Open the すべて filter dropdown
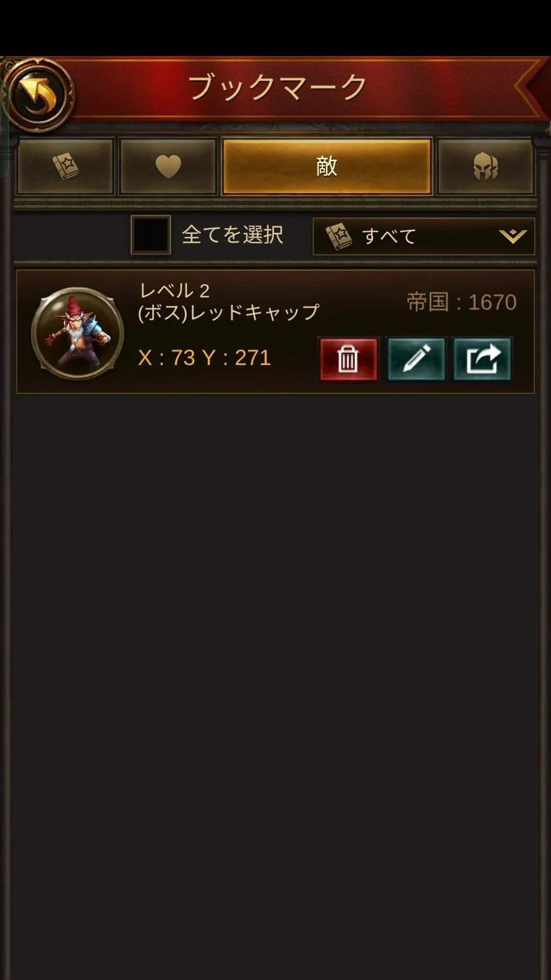The image size is (551, 980). 423,236
